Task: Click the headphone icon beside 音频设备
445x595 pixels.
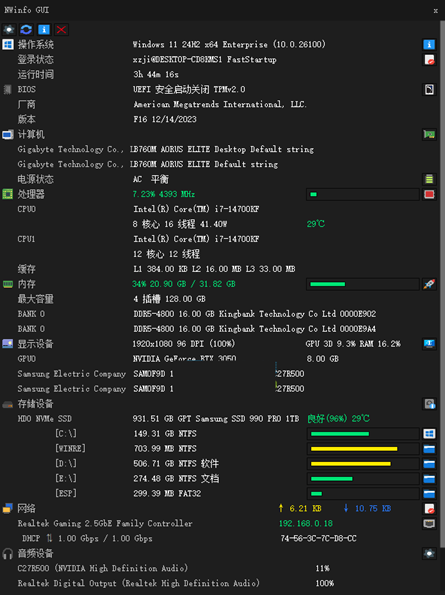Action: coord(8,554)
